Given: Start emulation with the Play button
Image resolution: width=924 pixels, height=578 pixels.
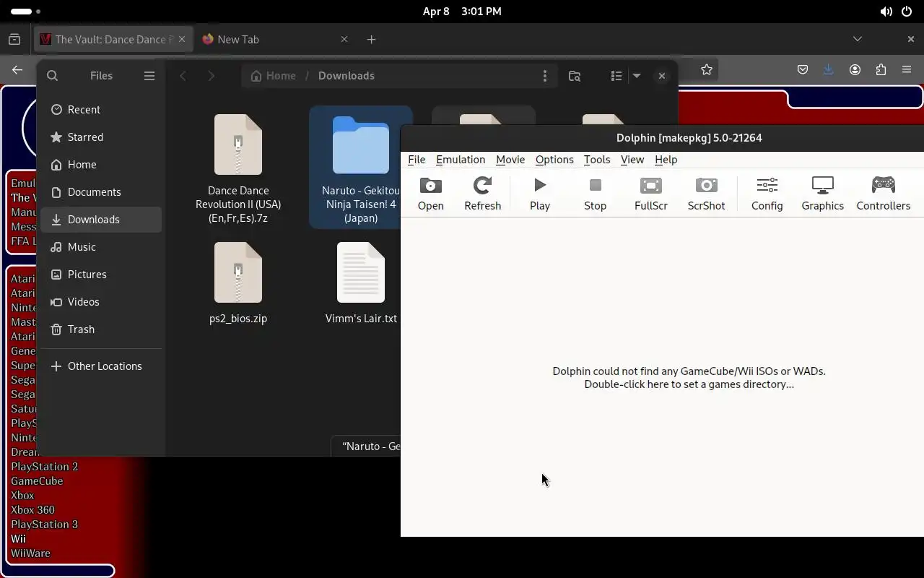Looking at the screenshot, I should 540,194.
